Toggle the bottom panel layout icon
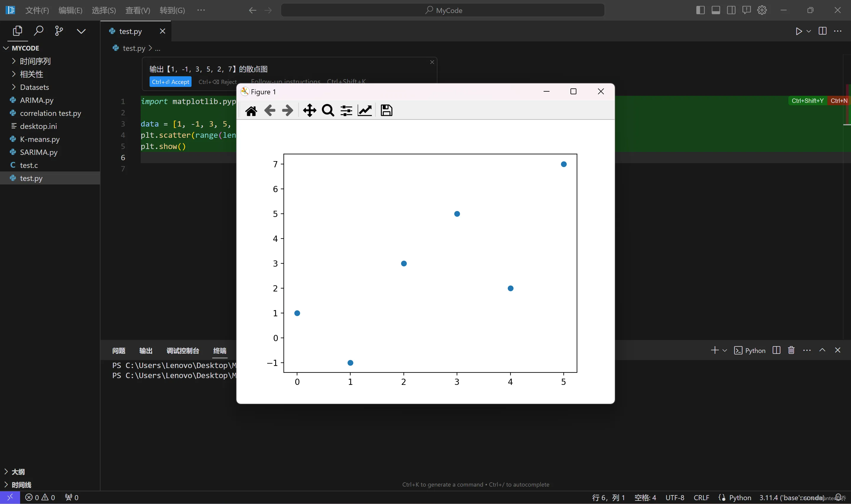The width and height of the screenshot is (851, 504). coord(716,10)
